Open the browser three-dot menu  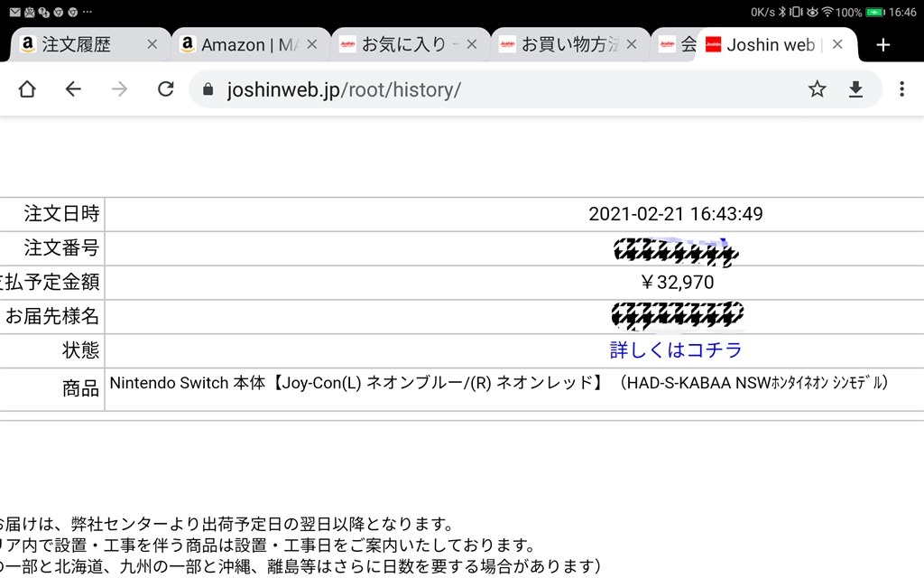(x=901, y=89)
